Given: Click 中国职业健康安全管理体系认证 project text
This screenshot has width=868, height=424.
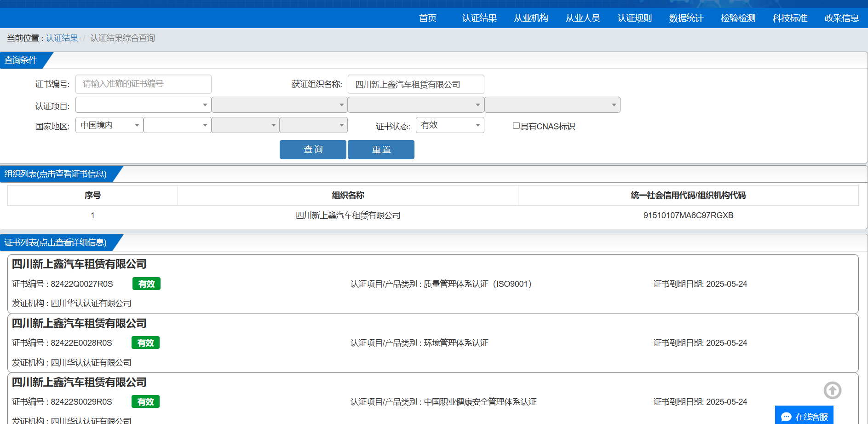Looking at the screenshot, I should point(480,402).
